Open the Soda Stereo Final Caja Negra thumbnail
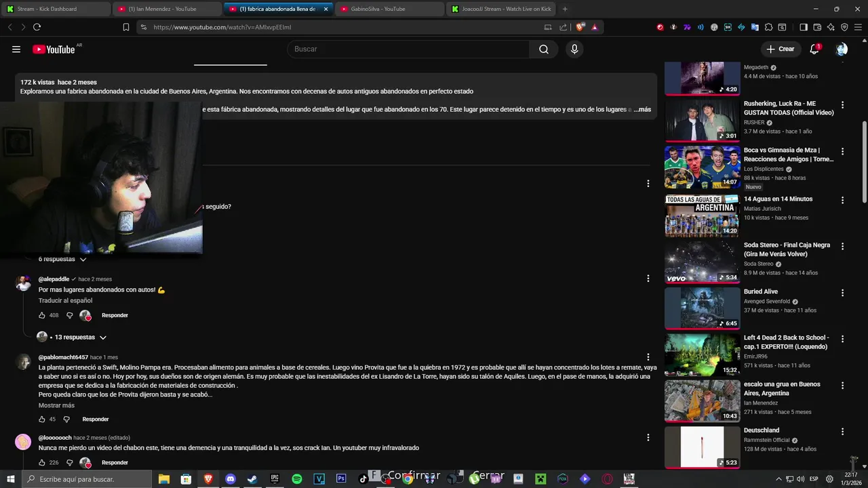Screen dimensions: 868x488 coord(701,262)
